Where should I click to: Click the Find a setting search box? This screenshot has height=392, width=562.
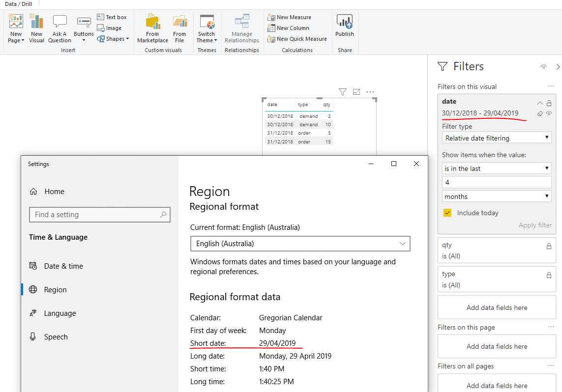click(100, 215)
